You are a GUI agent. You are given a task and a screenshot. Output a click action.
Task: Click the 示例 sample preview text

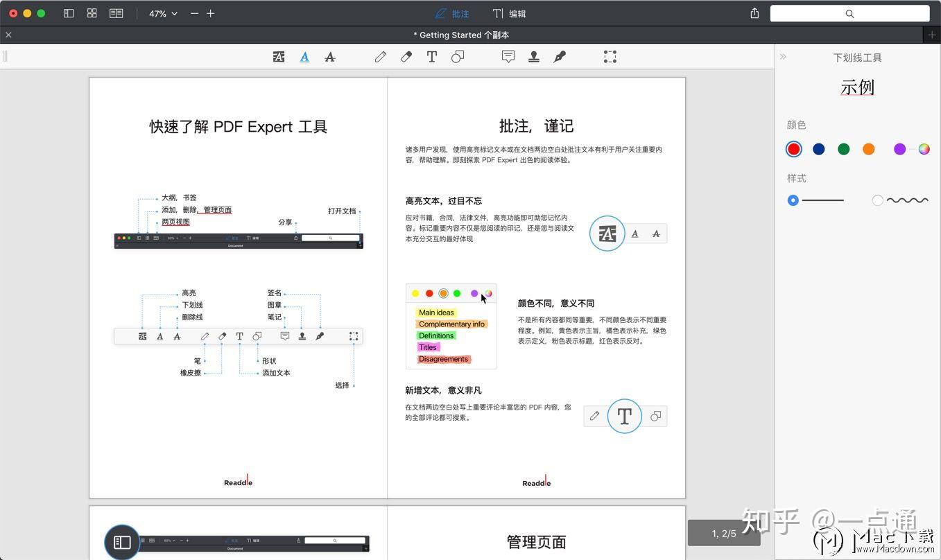tap(858, 87)
